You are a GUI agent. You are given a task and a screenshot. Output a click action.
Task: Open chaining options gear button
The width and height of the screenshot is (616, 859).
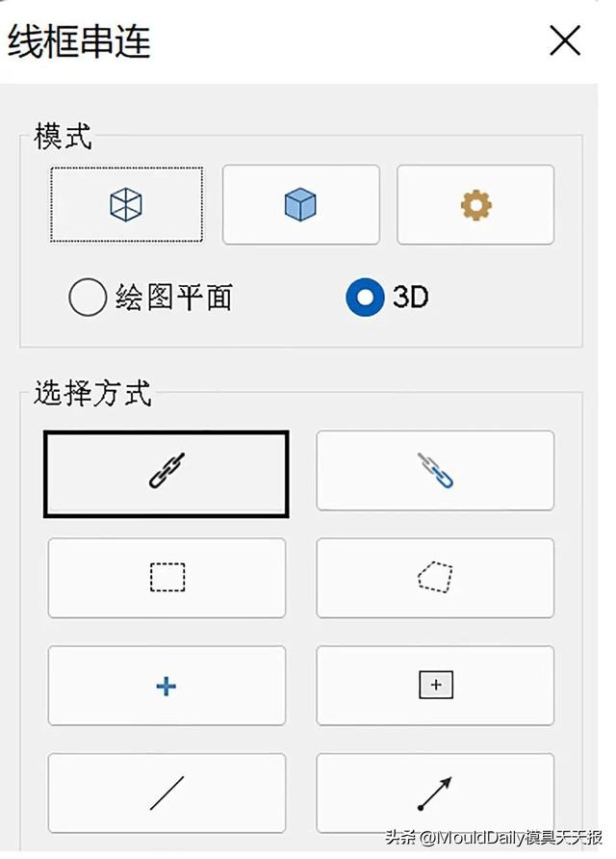(475, 204)
